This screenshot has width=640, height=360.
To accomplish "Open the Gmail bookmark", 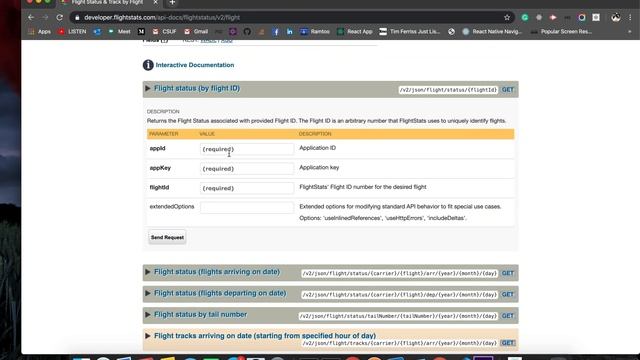I will pos(196,31).
